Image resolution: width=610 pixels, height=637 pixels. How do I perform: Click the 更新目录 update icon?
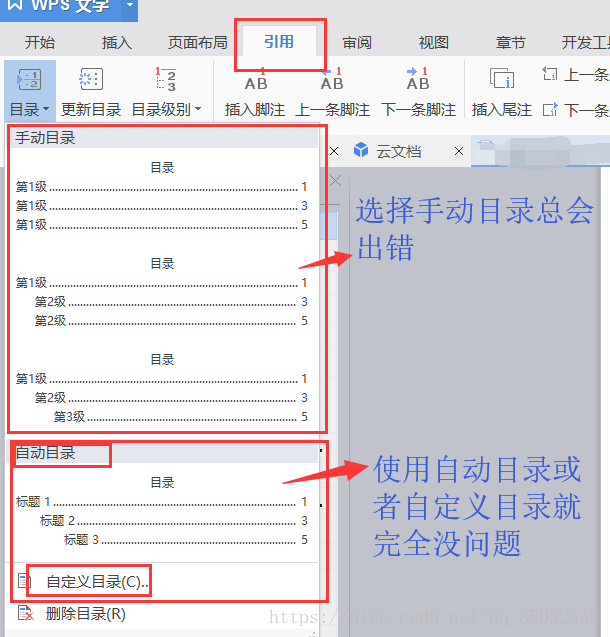coord(91,79)
